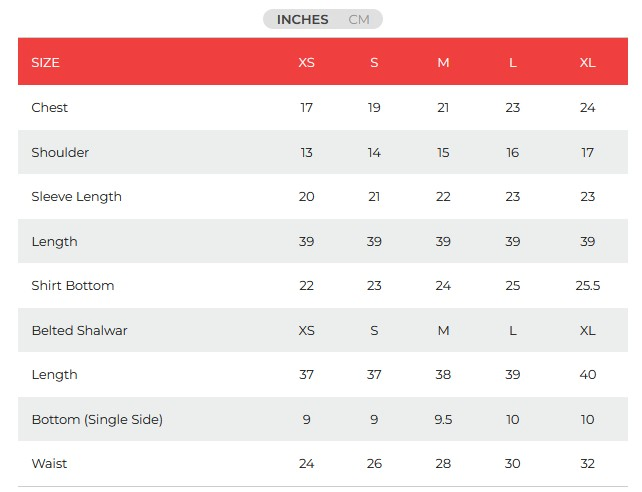The width and height of the screenshot is (642, 492).
Task: Select the INCHES unit option
Action: click(302, 19)
